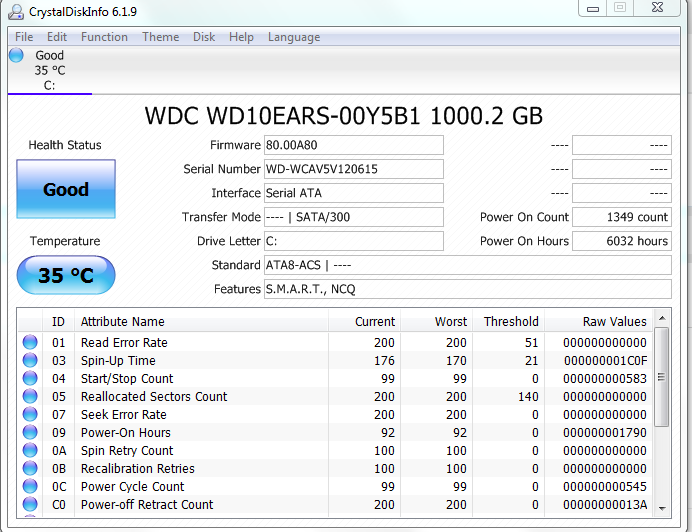This screenshot has width=692, height=532.
Task: Click the Drive Letter field C:
Action: pyautogui.click(x=354, y=241)
